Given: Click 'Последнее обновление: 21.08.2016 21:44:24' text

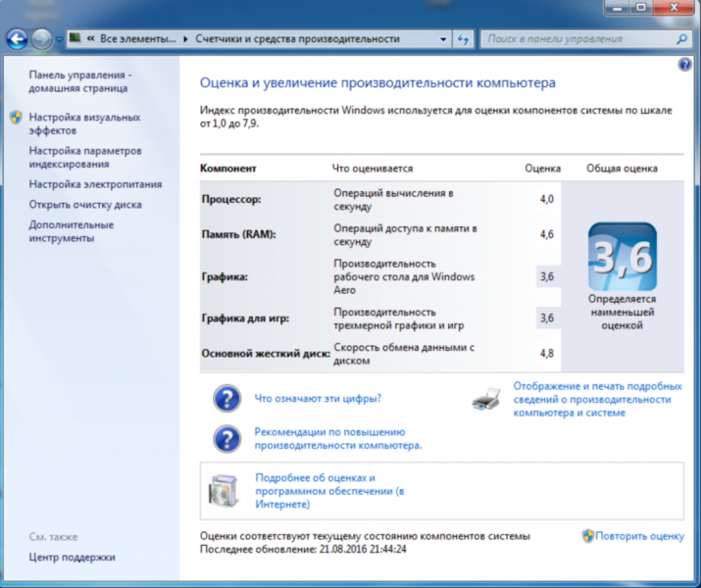Looking at the screenshot, I should (303, 549).
